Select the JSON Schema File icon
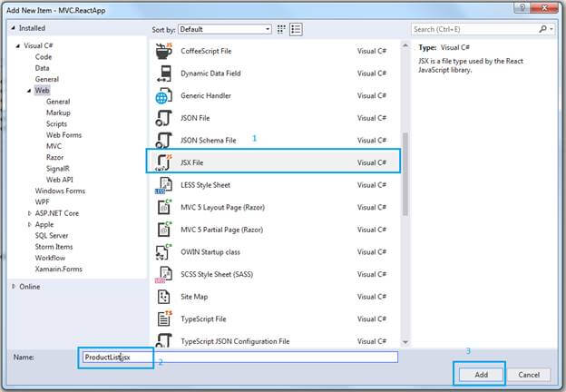 tap(163, 141)
